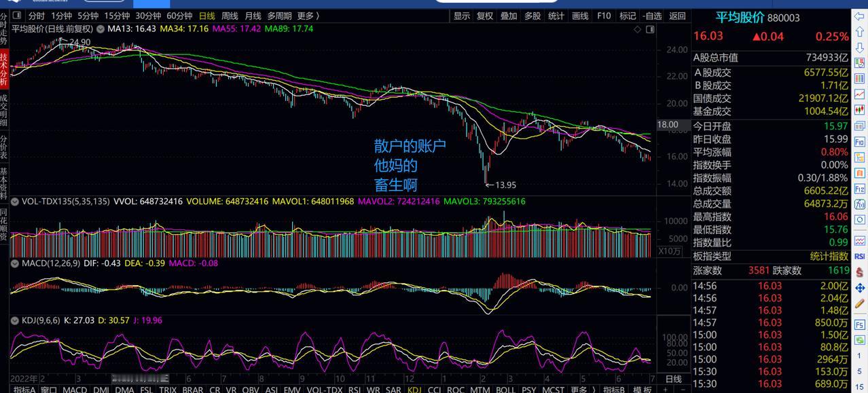The image size is (868, 393).
Task: Select the VOL-TDX indicator tab at bottom
Action: tap(324, 389)
